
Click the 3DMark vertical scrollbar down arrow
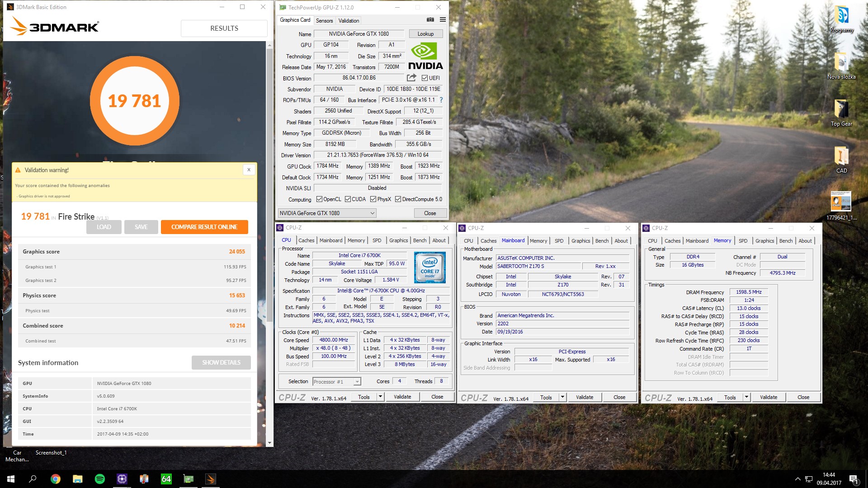coord(269,443)
